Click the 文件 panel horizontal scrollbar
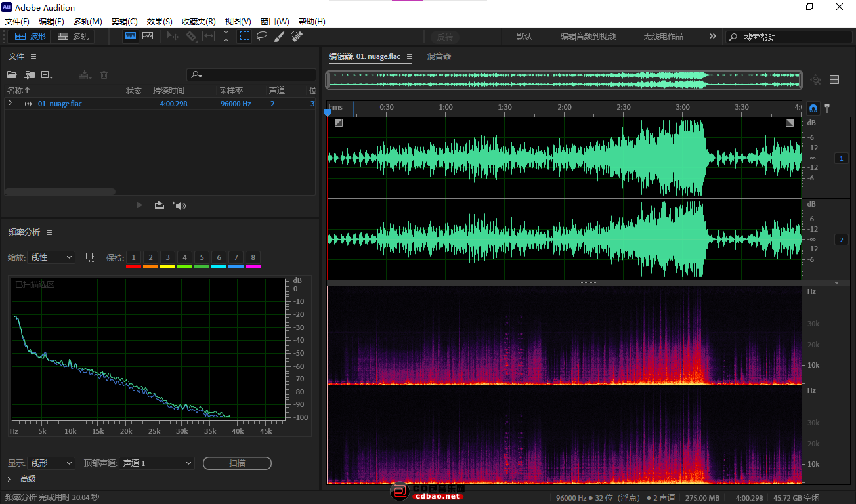 click(60, 192)
